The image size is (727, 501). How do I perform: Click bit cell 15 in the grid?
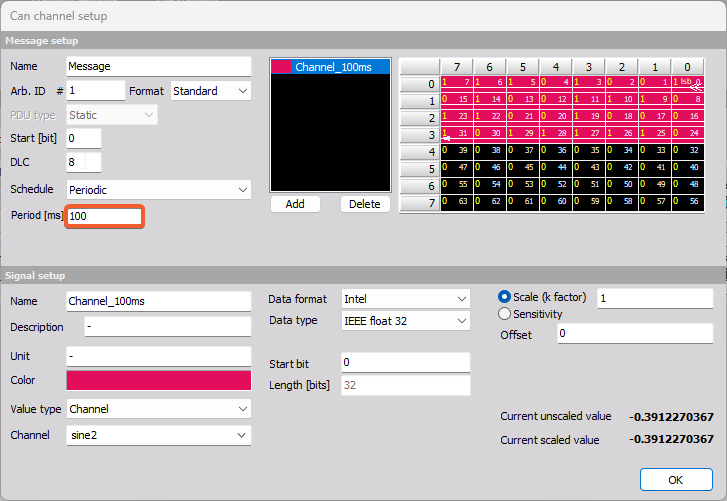[457, 99]
